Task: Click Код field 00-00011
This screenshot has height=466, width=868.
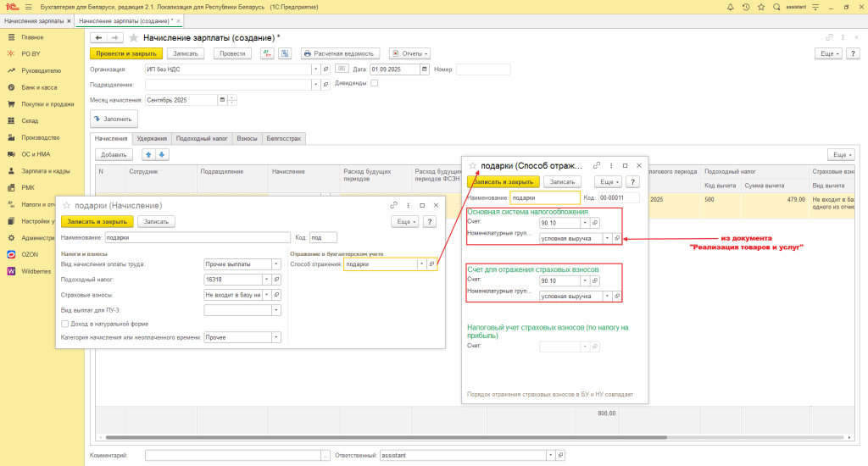Action: click(x=619, y=197)
